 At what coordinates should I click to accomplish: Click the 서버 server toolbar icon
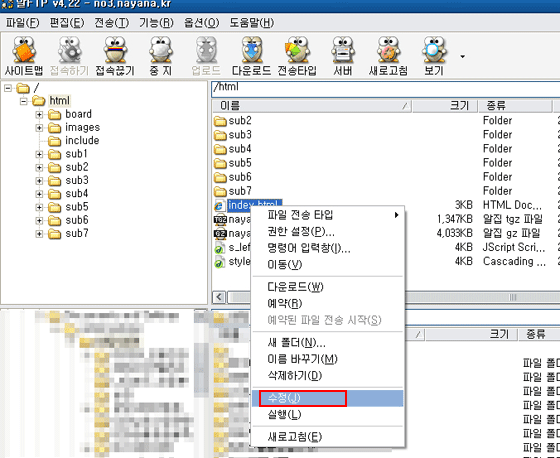[342, 56]
